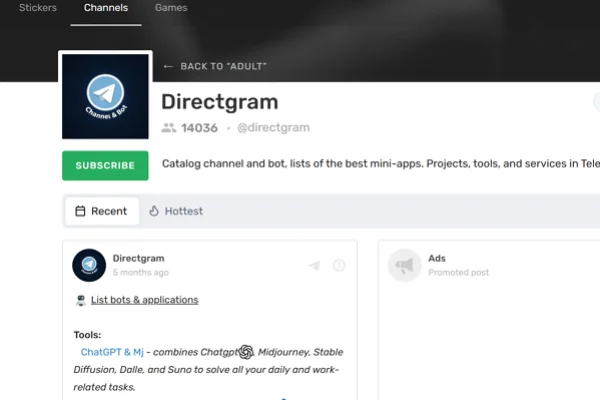Click the calendar icon in Recent tab

click(80, 211)
